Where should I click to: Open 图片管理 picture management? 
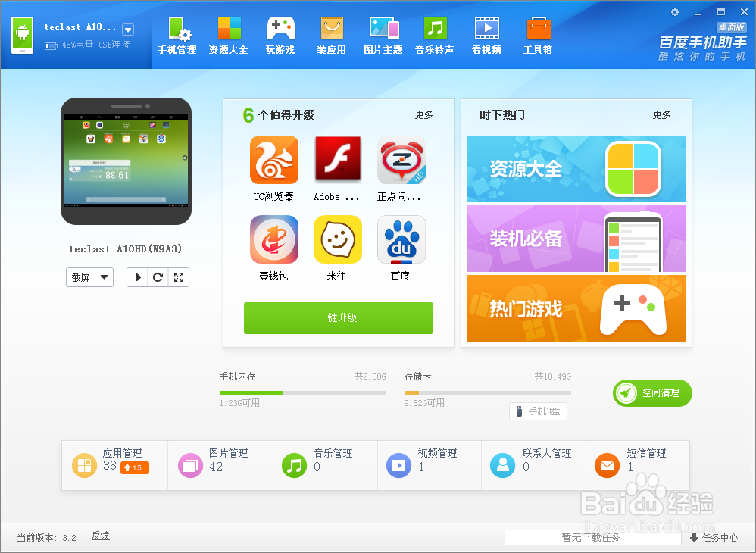click(x=220, y=465)
